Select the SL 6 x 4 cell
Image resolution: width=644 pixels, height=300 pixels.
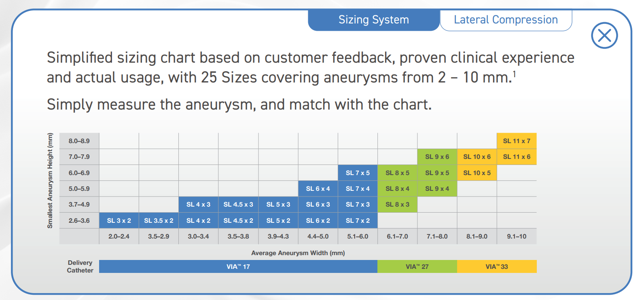click(x=318, y=188)
